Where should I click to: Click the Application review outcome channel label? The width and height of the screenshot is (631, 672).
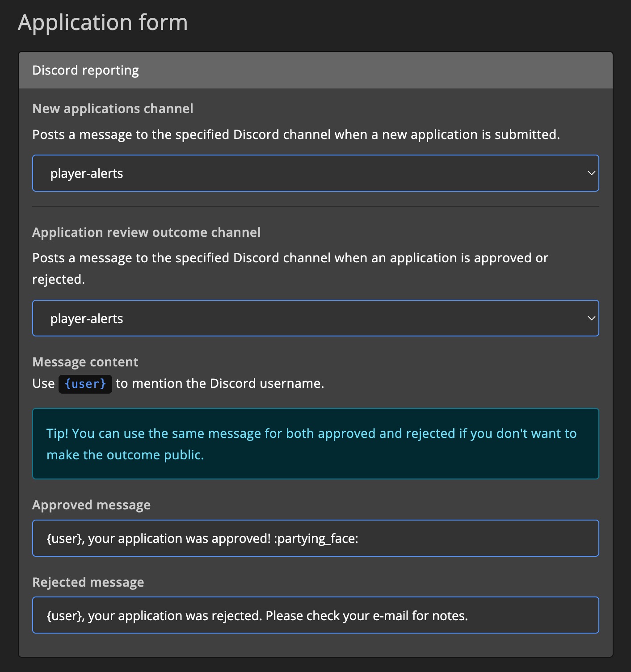point(146,232)
